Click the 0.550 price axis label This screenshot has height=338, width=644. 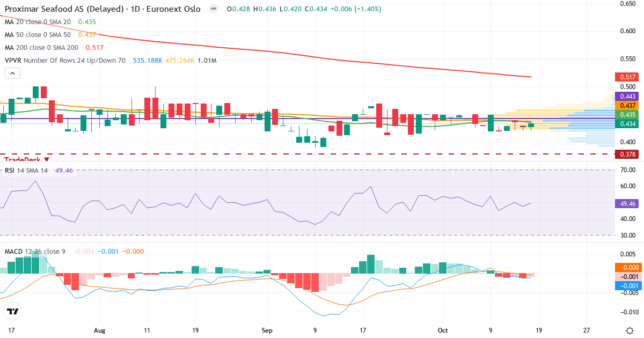point(628,58)
